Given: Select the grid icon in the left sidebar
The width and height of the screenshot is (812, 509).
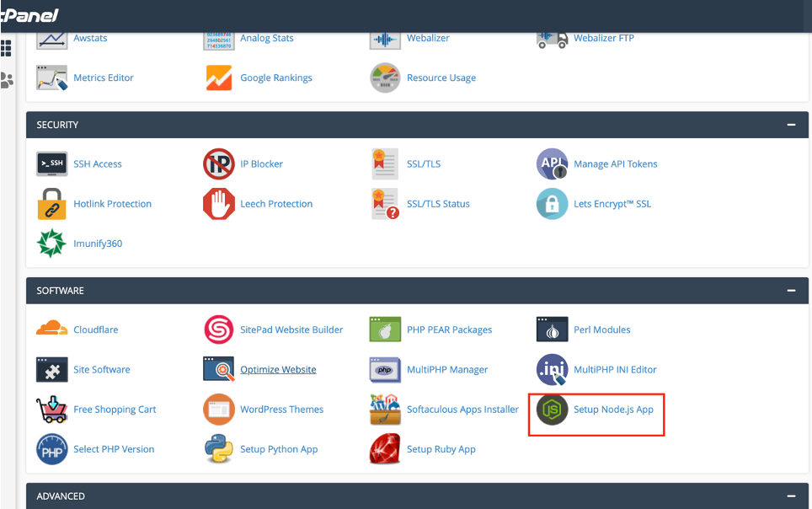Looking at the screenshot, I should coord(7,48).
